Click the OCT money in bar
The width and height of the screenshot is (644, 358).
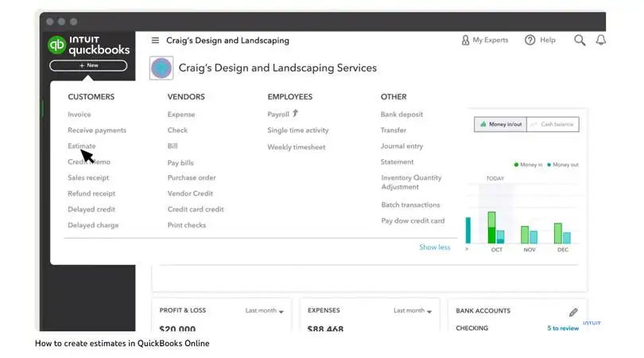(491, 228)
